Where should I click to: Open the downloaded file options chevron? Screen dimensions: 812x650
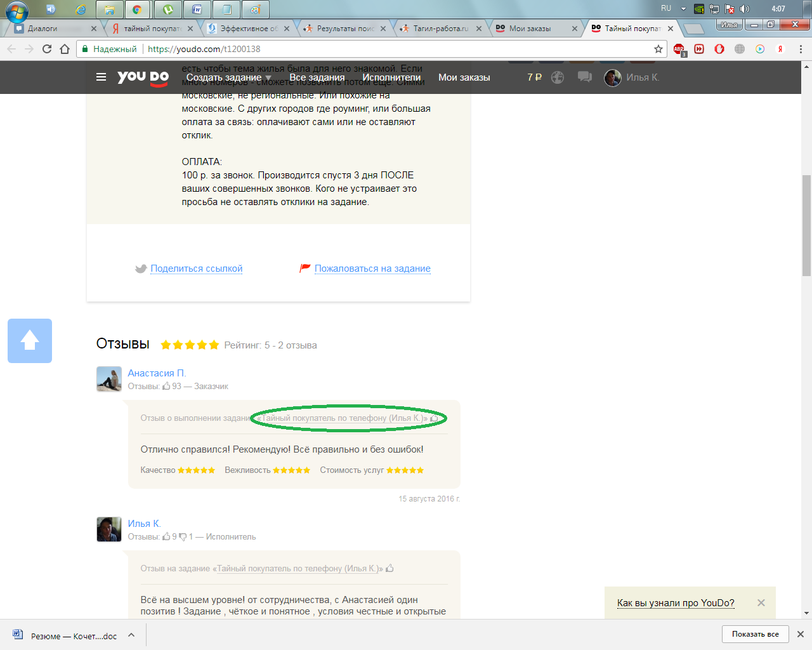[x=131, y=635]
